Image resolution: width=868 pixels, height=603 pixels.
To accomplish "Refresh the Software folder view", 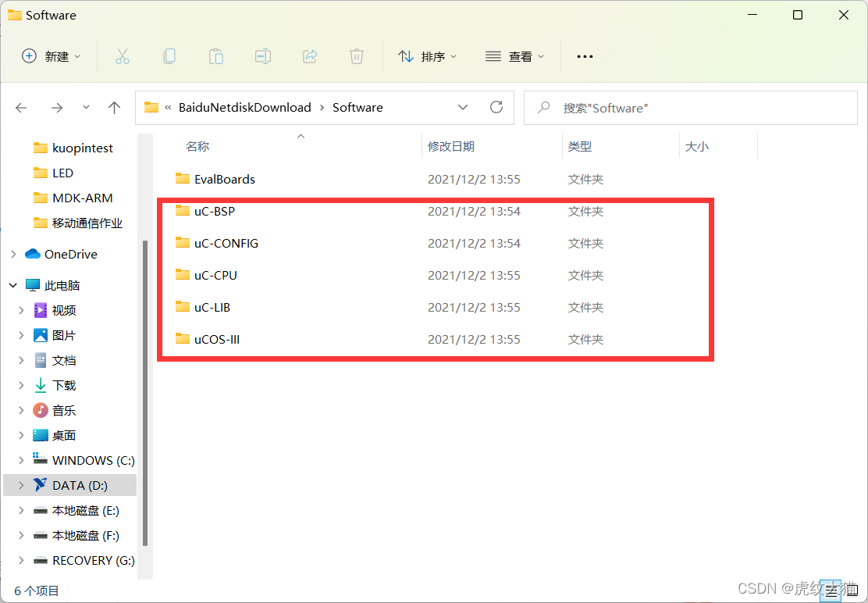I will (496, 108).
